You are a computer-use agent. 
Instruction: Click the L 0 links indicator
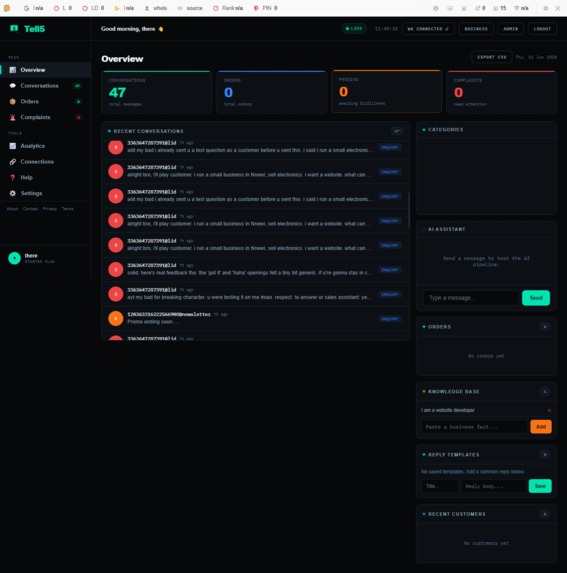pyautogui.click(x=63, y=8)
